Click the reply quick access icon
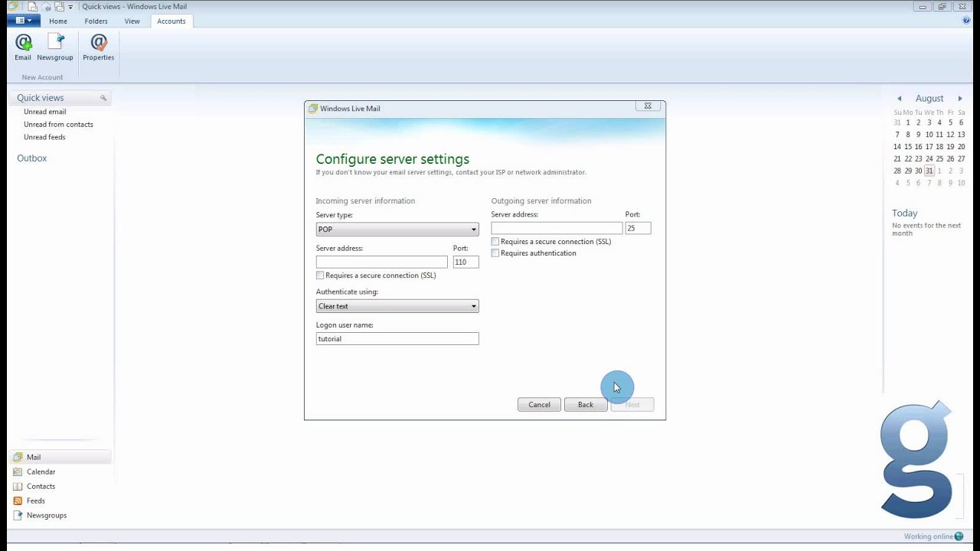Screen dimensions: 980x551 46,6
